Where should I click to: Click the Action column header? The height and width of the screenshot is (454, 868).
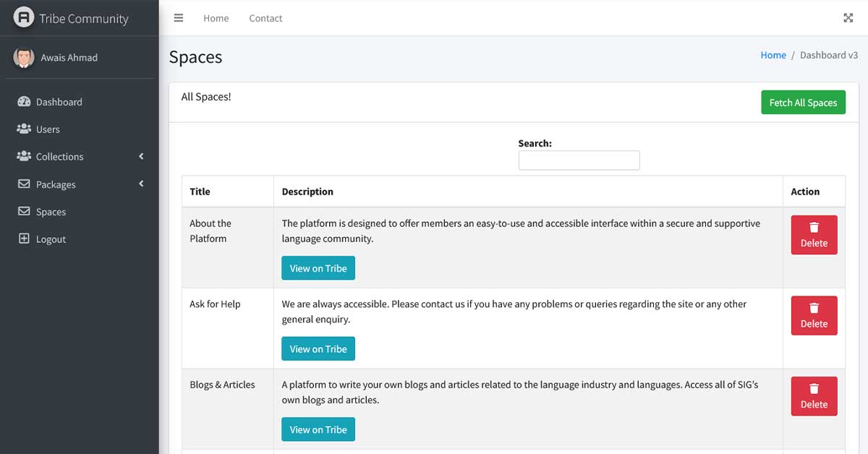click(814, 192)
